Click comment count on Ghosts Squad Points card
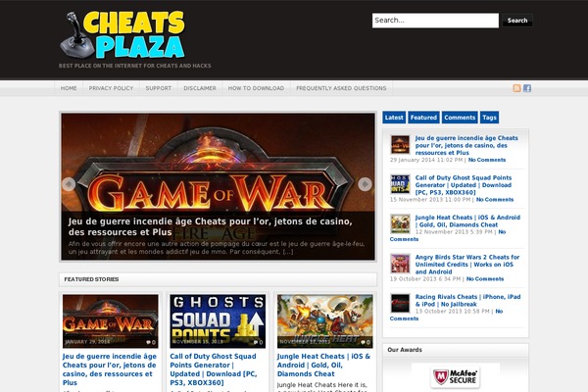 (258, 342)
